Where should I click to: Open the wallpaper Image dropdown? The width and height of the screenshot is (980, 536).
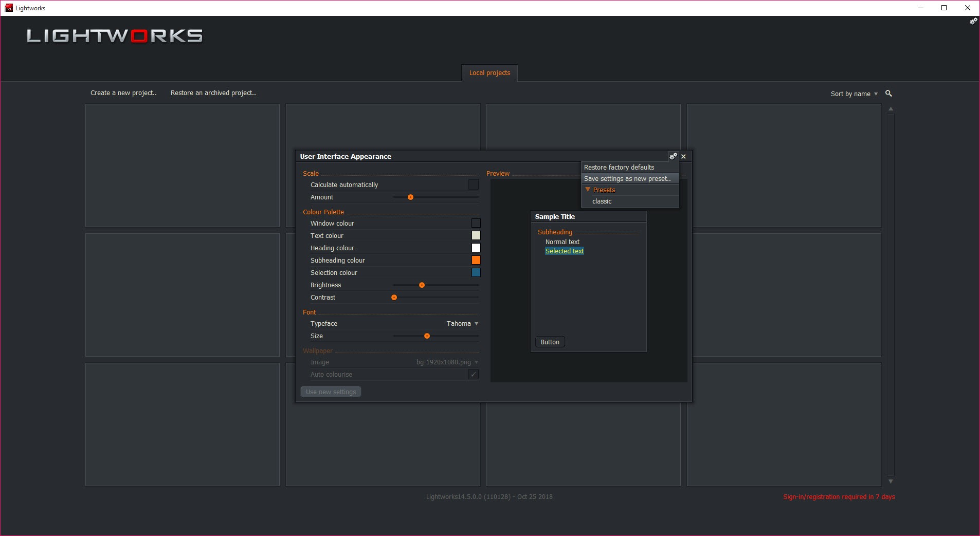[x=447, y=362]
